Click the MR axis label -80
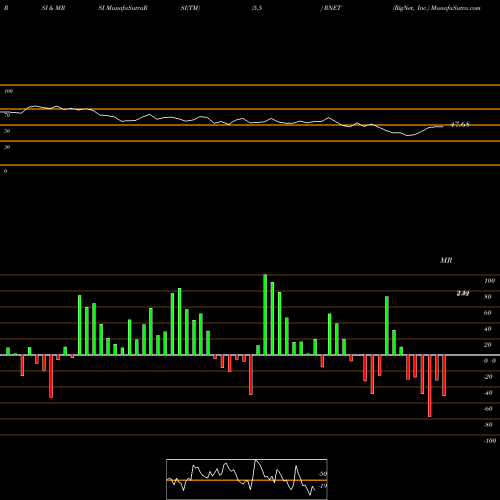 tap(488, 425)
